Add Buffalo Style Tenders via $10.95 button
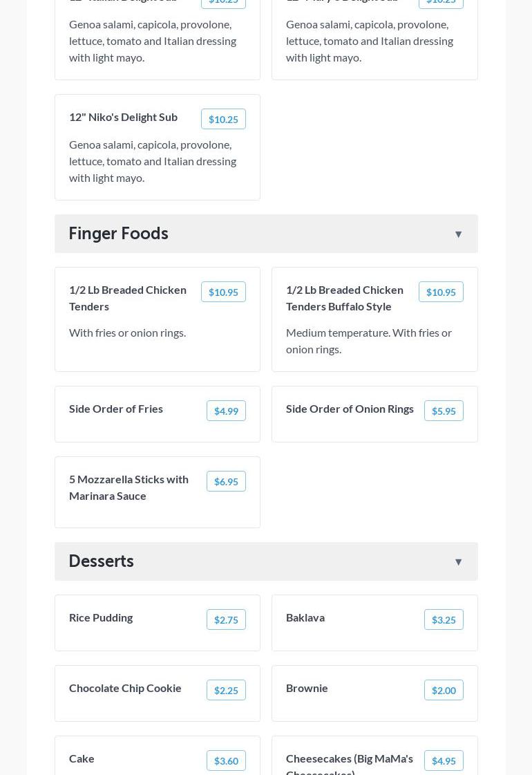The height and width of the screenshot is (775, 532). coord(440,292)
